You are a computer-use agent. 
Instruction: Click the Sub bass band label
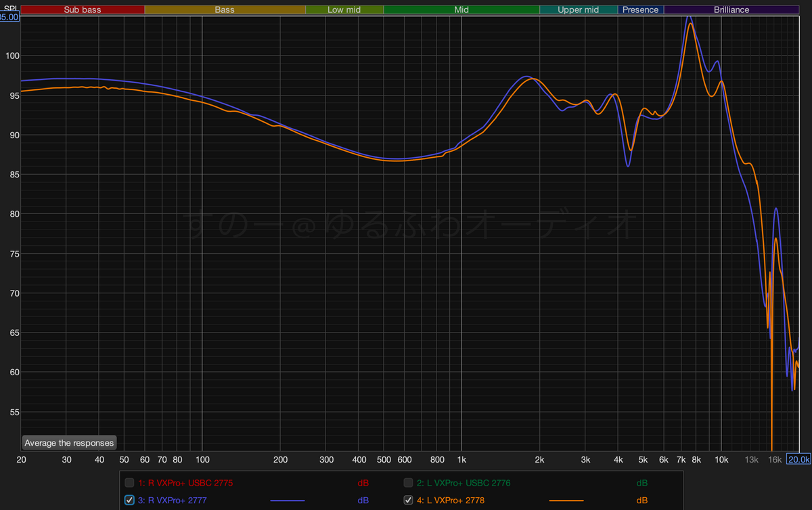coord(83,9)
